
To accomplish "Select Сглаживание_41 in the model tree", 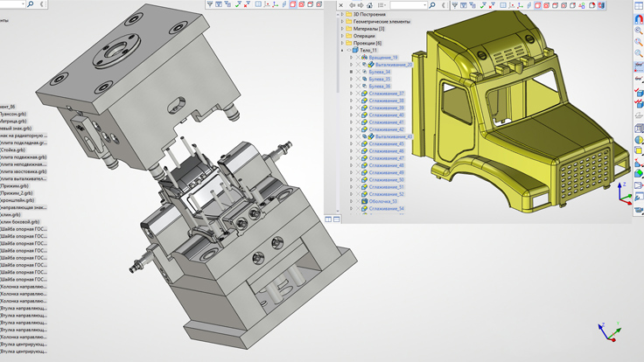I will pyautogui.click(x=386, y=122).
